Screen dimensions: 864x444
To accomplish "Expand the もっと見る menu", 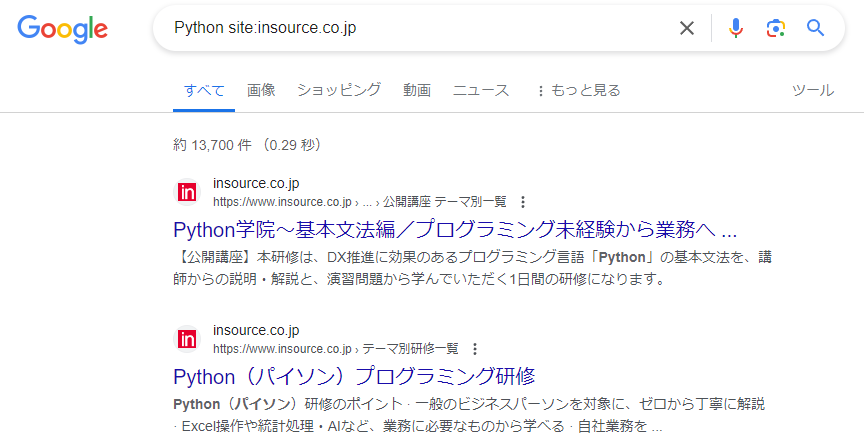I will coord(578,90).
